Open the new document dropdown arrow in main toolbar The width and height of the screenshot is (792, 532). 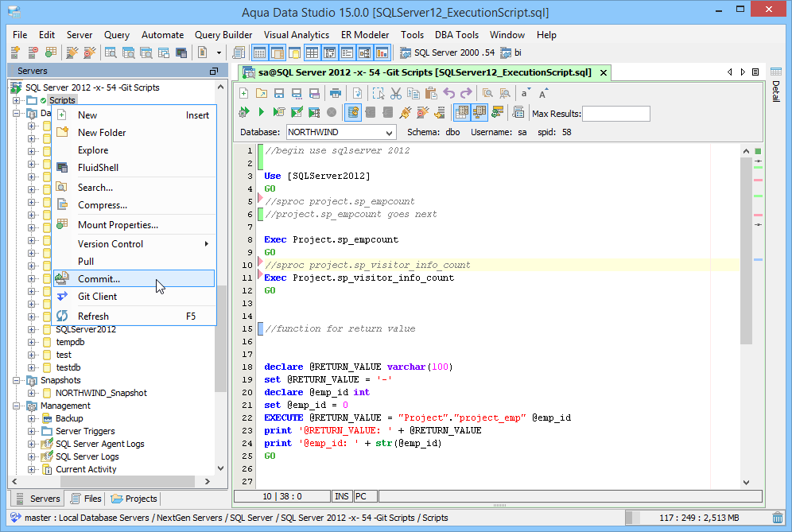point(219,52)
